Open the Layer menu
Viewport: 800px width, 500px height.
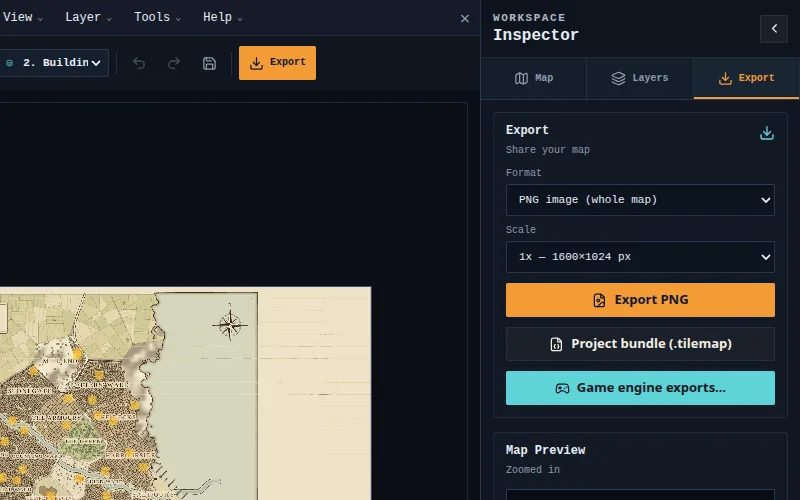[x=88, y=17]
